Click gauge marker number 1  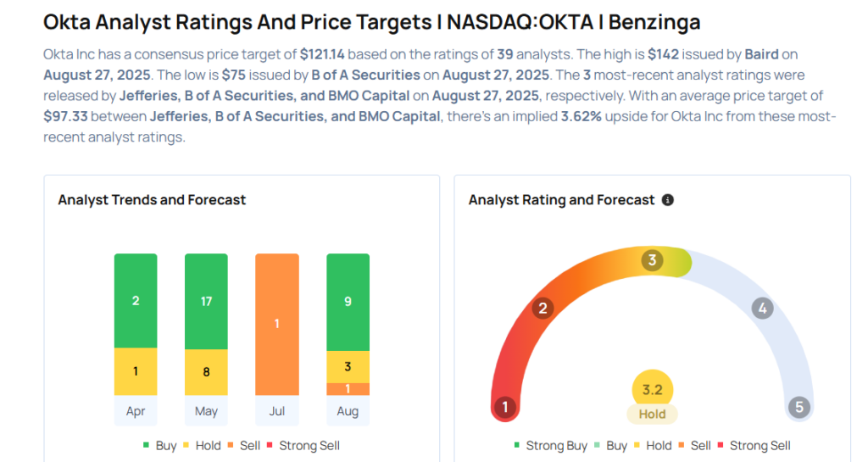(x=505, y=407)
